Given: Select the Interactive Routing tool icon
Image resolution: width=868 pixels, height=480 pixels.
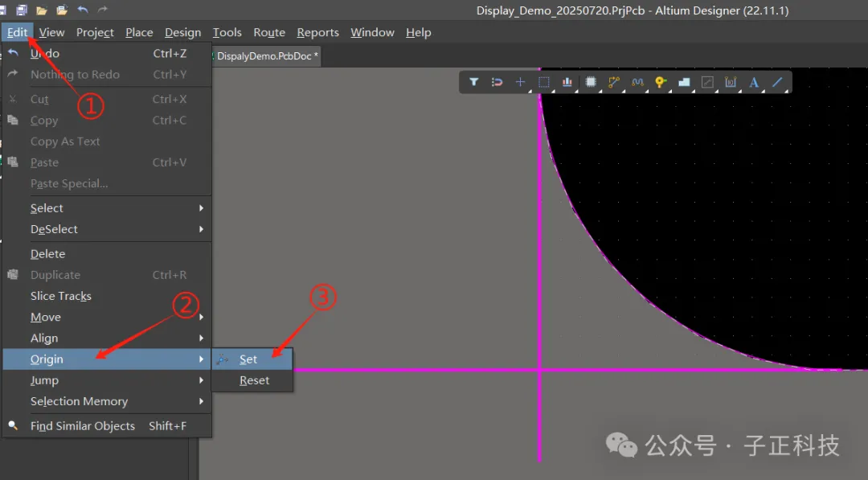Looking at the screenshot, I should (614, 82).
